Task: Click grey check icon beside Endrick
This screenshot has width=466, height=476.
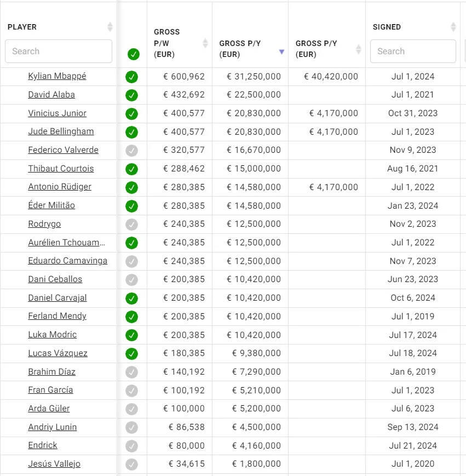Action: [x=131, y=446]
